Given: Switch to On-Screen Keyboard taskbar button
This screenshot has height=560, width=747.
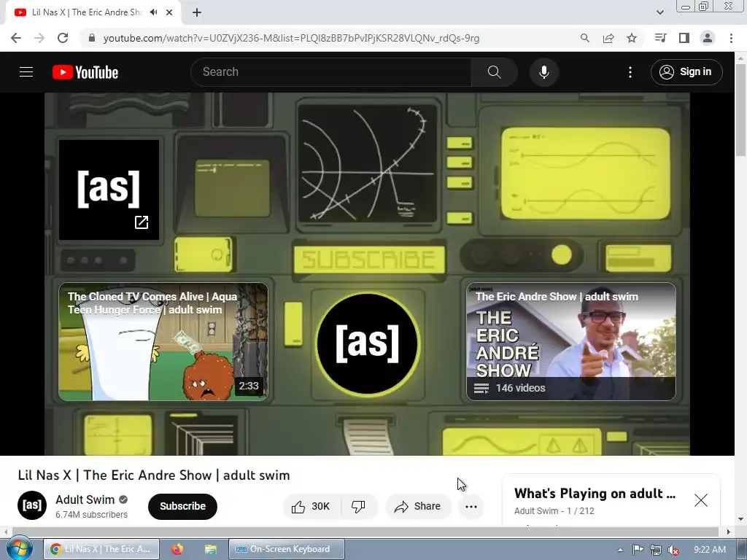Looking at the screenshot, I should click(x=286, y=549).
